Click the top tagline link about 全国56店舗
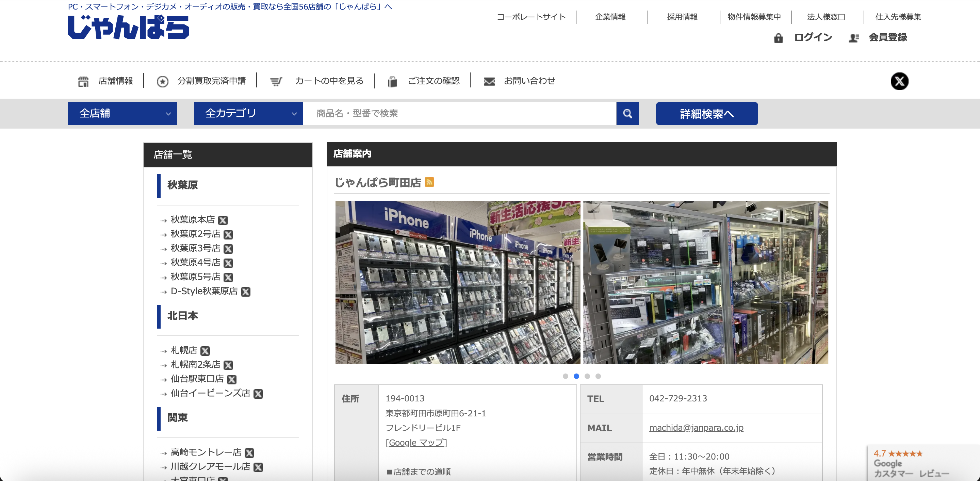980x481 pixels. click(230, 6)
